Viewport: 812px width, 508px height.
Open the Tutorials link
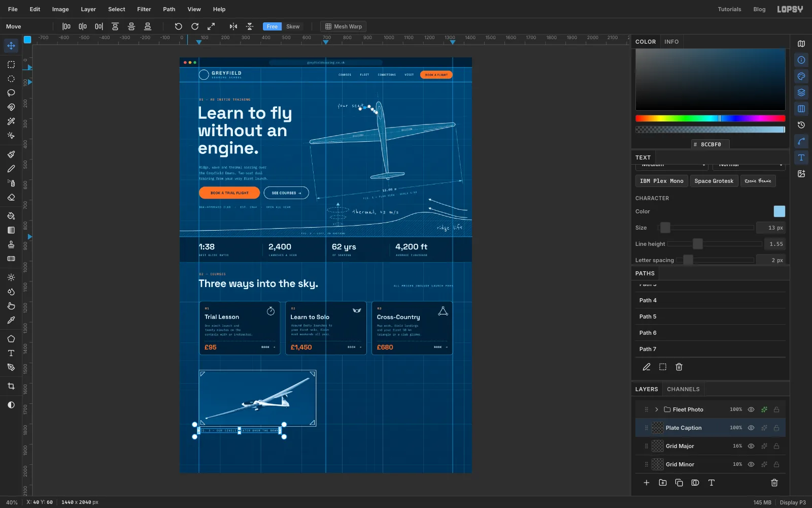tap(729, 9)
